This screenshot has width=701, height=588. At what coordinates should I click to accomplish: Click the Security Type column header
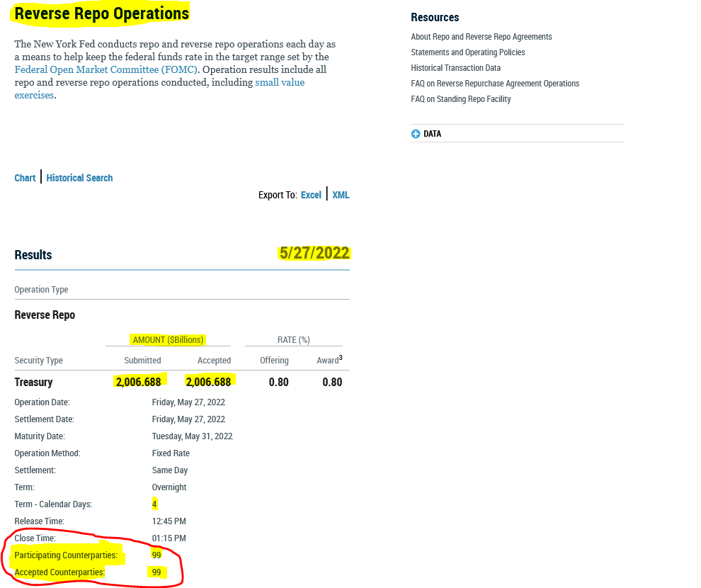click(x=38, y=361)
